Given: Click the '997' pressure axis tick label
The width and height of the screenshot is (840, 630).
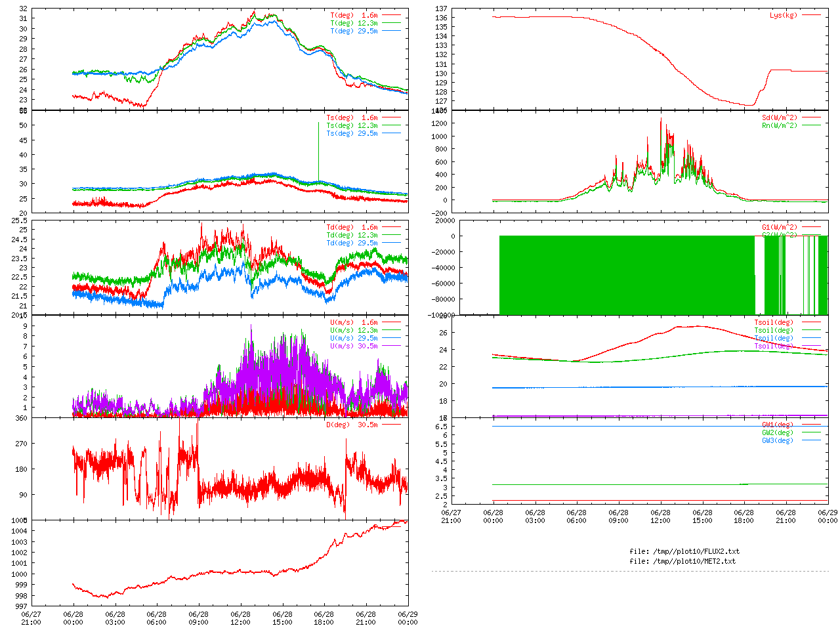Looking at the screenshot, I should tap(21, 606).
